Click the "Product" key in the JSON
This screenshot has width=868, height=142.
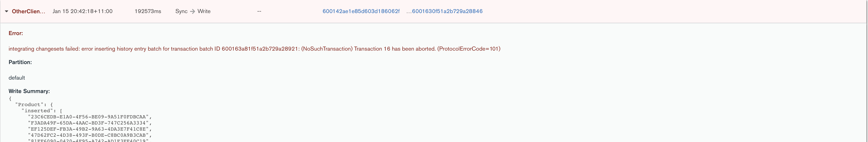[x=30, y=105]
